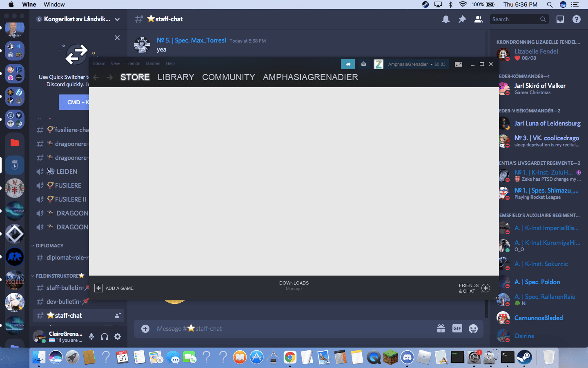Toggle the member list visibility
The image size is (588, 368).
[478, 19]
